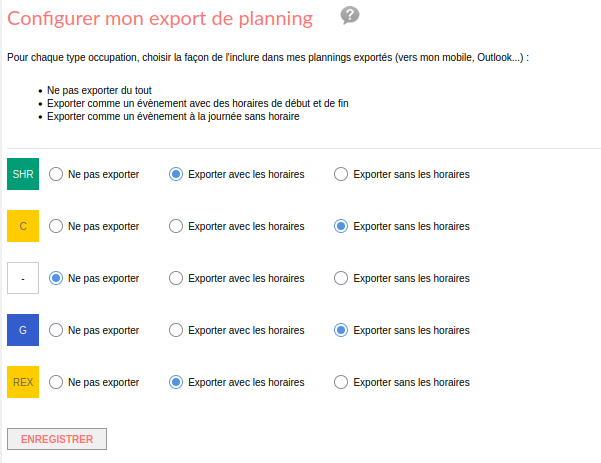Choose Exporter avec les horaires for SHR

point(176,174)
